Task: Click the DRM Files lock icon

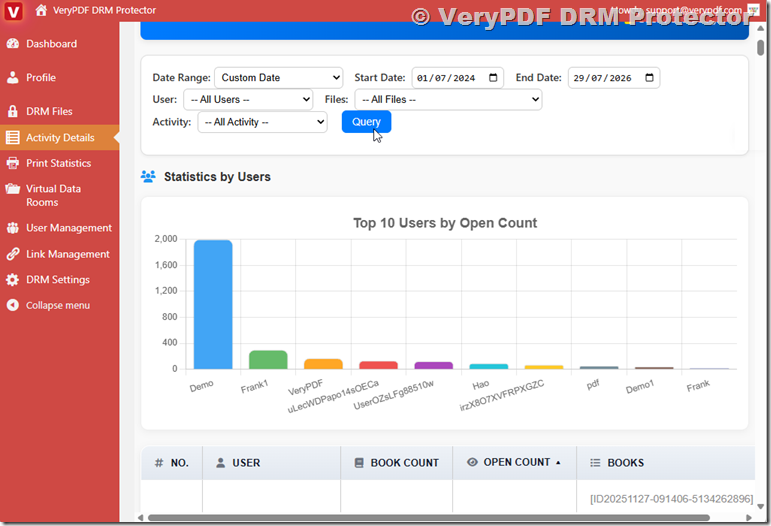Action: 13,111
